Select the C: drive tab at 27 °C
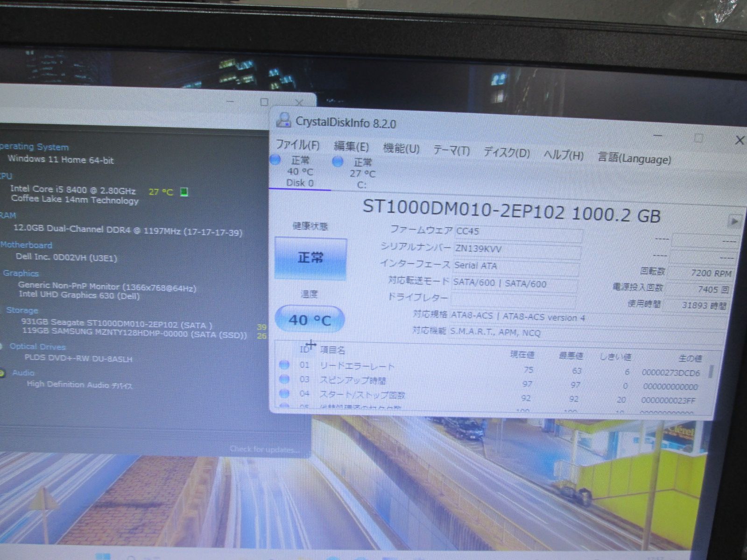Image resolution: width=747 pixels, height=560 pixels. click(362, 174)
